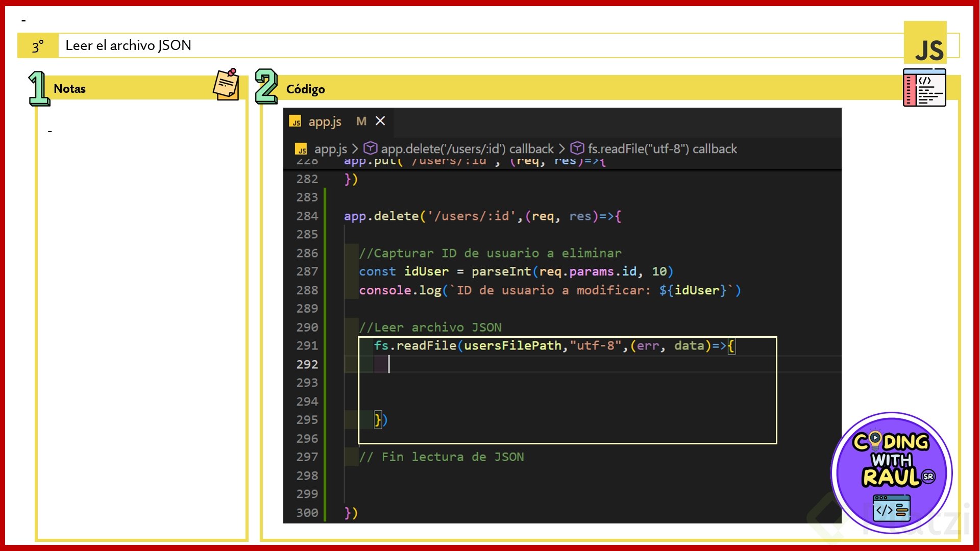Place cursor on fs.readFile line 291
This screenshot has width=980, height=551.
[510, 346]
